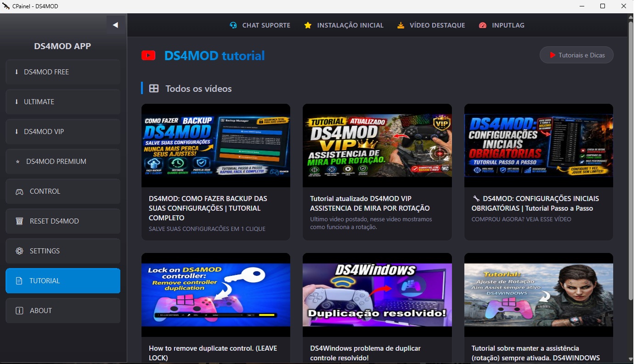Screen dimensions: 643x364
Task: Click title 'Tutorial atualizado DS4MOD VIP ASSISTENCIA DE MIRA'
Action: (x=370, y=203)
